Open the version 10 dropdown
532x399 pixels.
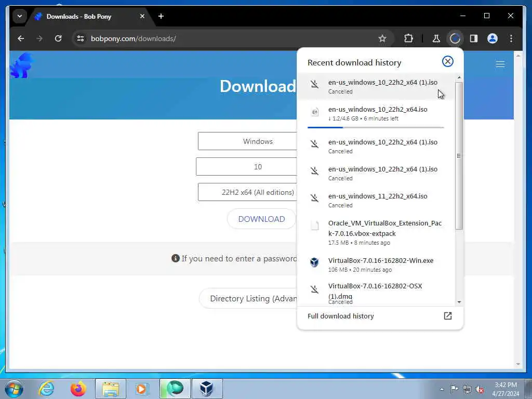click(246, 167)
